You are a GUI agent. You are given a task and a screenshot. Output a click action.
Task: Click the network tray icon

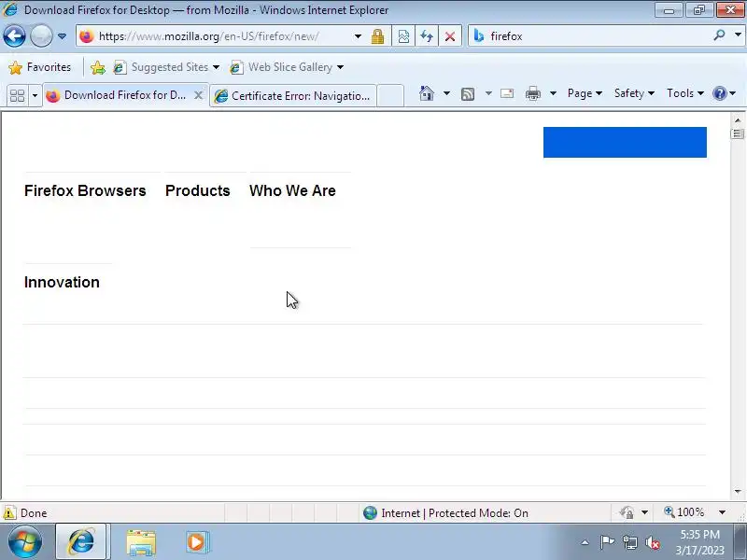click(629, 542)
